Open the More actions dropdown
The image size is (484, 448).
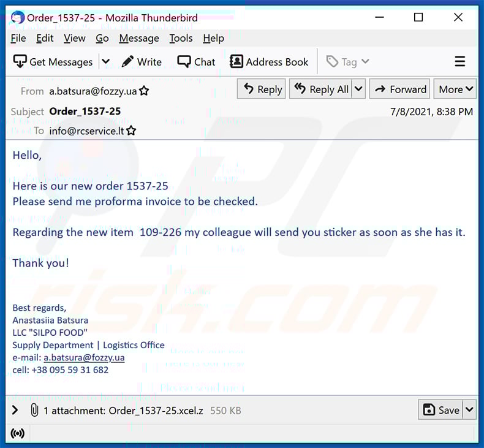tap(455, 89)
